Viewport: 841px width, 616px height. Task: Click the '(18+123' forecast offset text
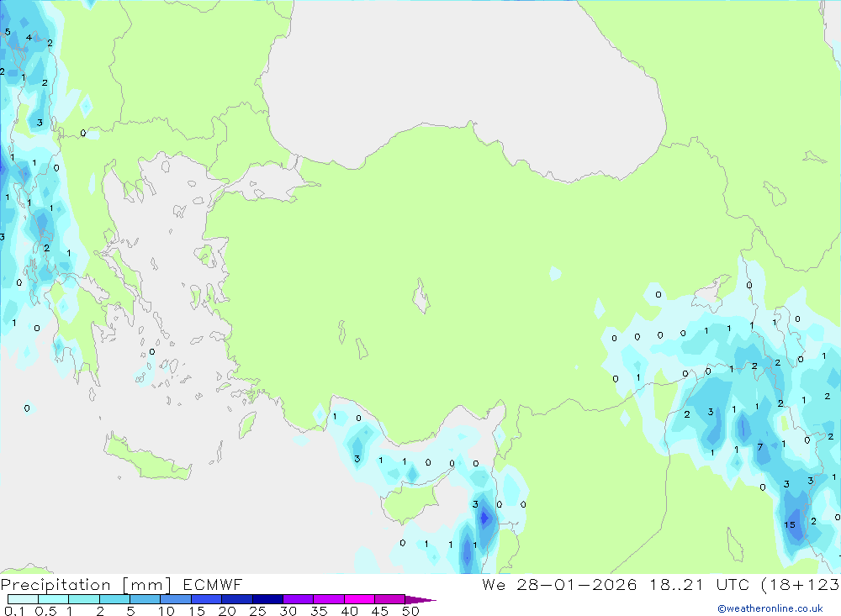tap(801, 585)
